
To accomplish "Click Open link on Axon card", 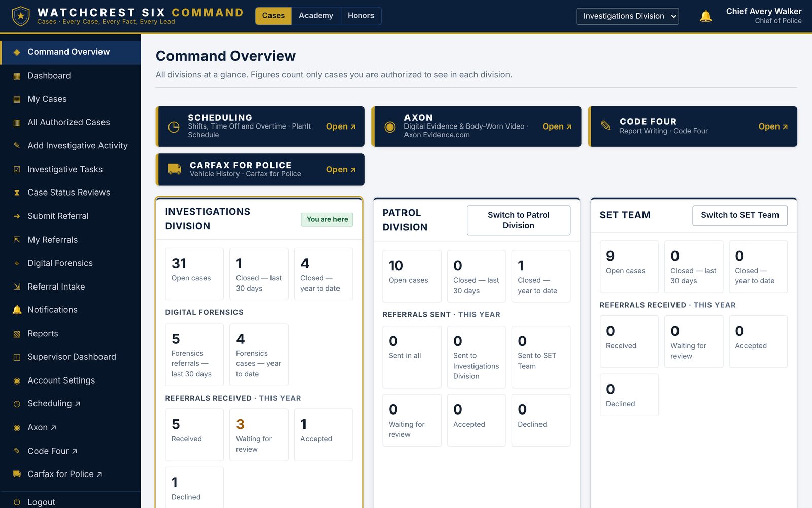I will tap(557, 126).
